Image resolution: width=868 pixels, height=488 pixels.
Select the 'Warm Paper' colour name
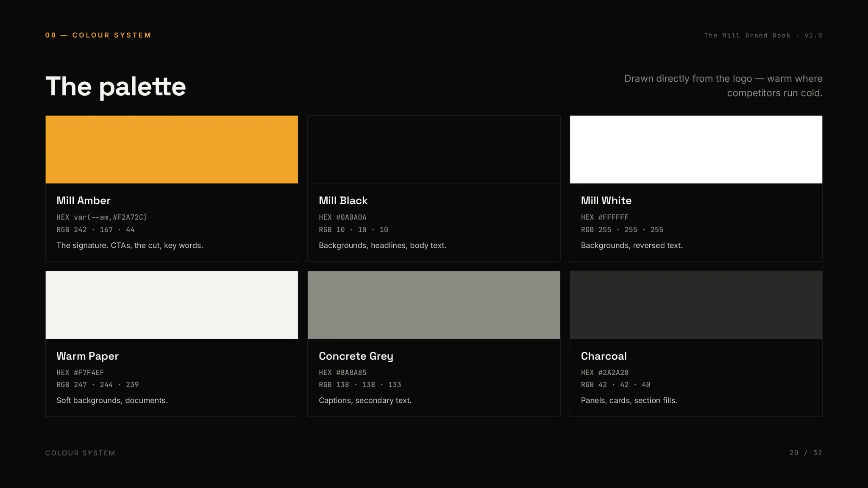point(88,356)
